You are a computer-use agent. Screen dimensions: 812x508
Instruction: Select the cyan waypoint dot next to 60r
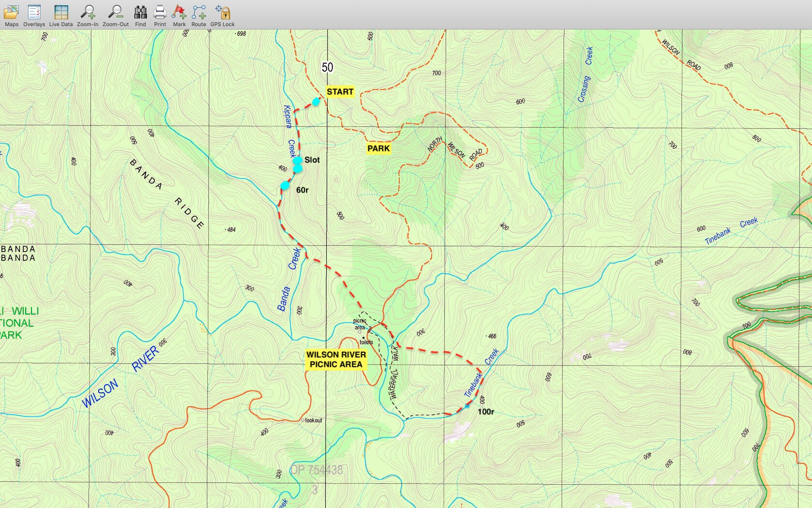285,186
